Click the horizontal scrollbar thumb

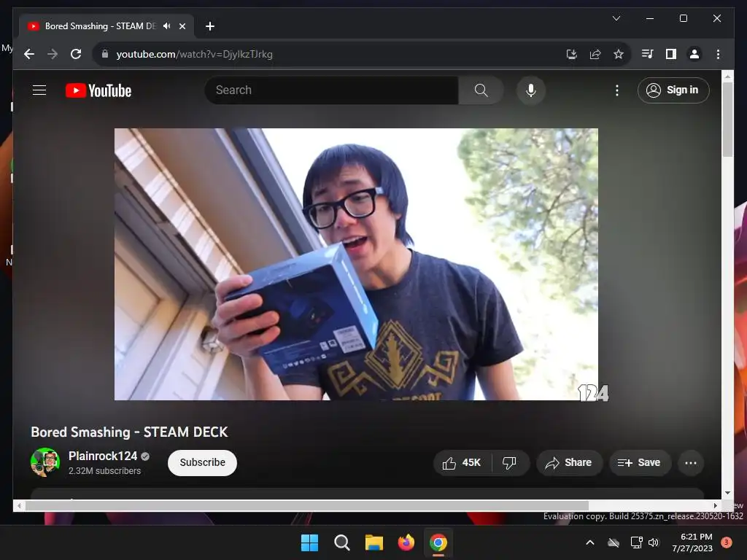click(307, 505)
